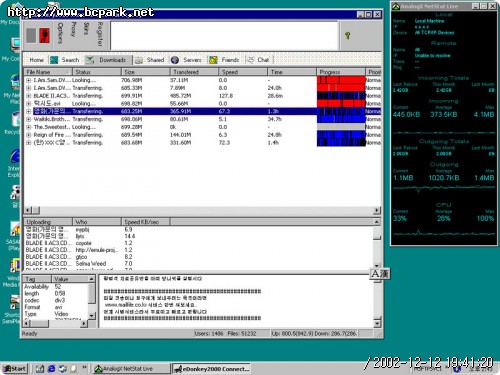The width and height of the screenshot is (500, 375).
Task: Select the upload to user copote
Action: pos(83,243)
